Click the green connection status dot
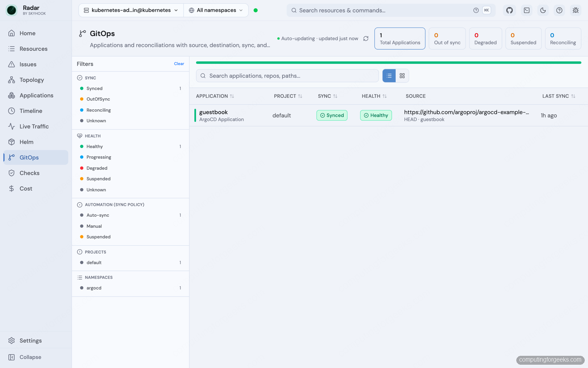Viewport: 588px width, 368px height. point(256,10)
